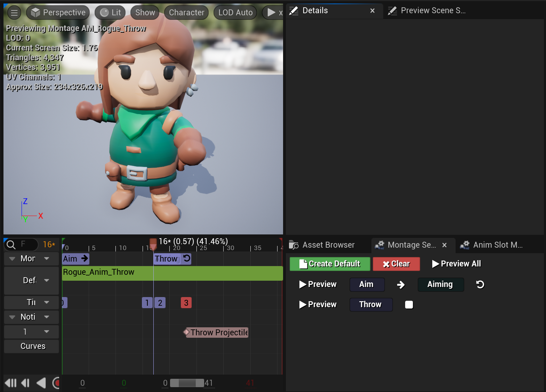Close the Details tab
The image size is (546, 392).
[x=372, y=10]
